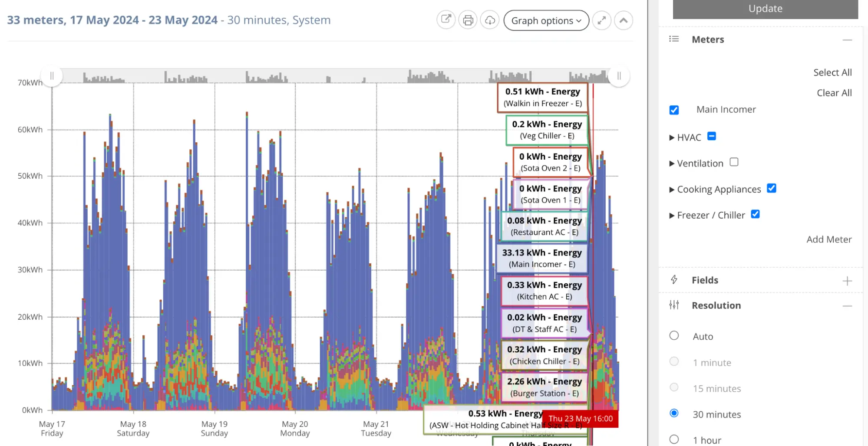Viewport: 868px width, 446px height.
Task: Enable the Ventilation checkbox
Action: coord(734,162)
